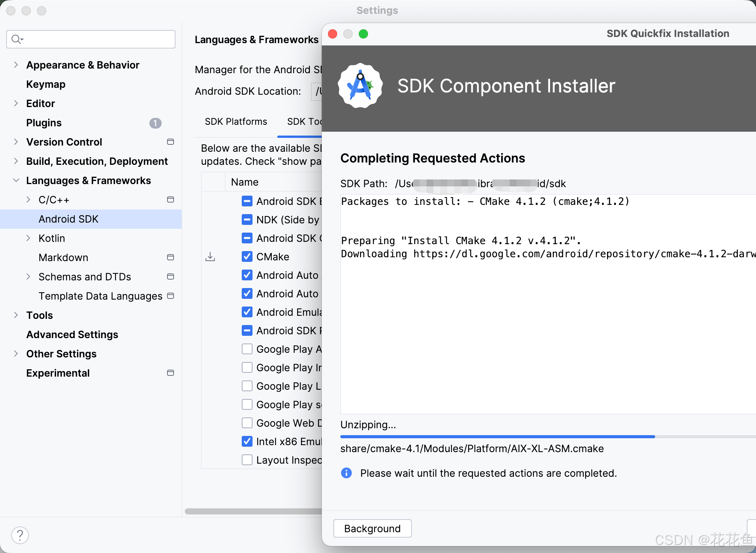
Task: Click the Plugins update count badge
Action: click(x=155, y=123)
